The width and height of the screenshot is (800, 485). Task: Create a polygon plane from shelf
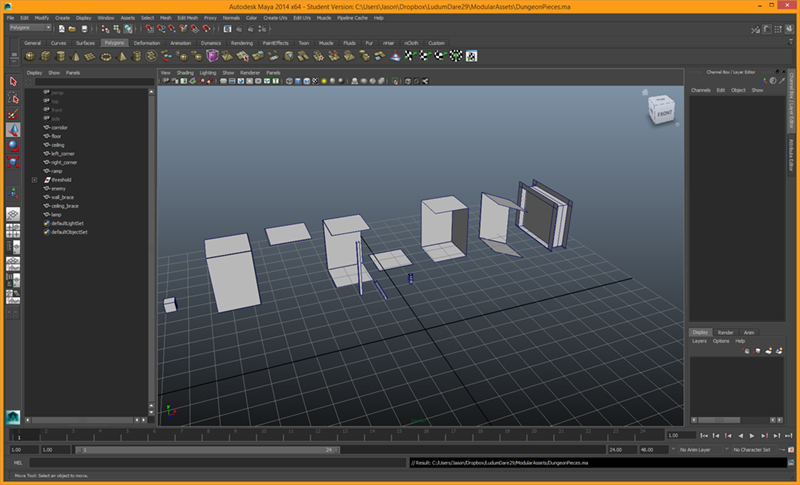pyautogui.click(x=90, y=56)
